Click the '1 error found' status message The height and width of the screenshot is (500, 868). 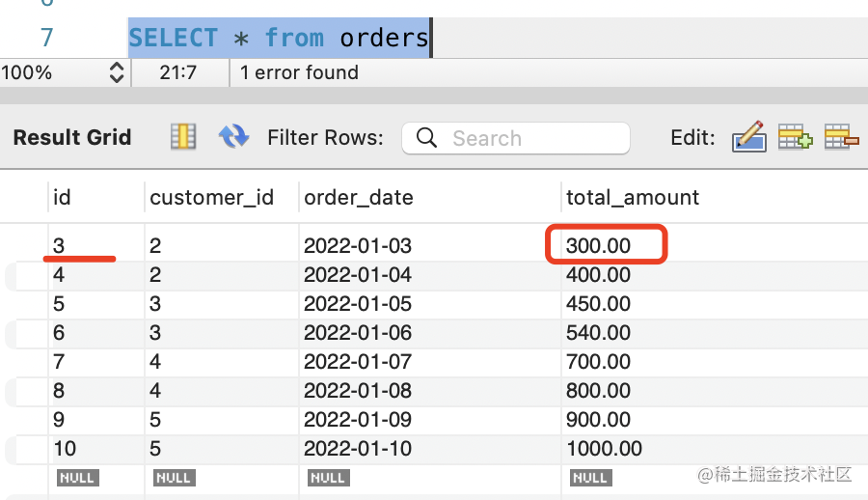(299, 72)
